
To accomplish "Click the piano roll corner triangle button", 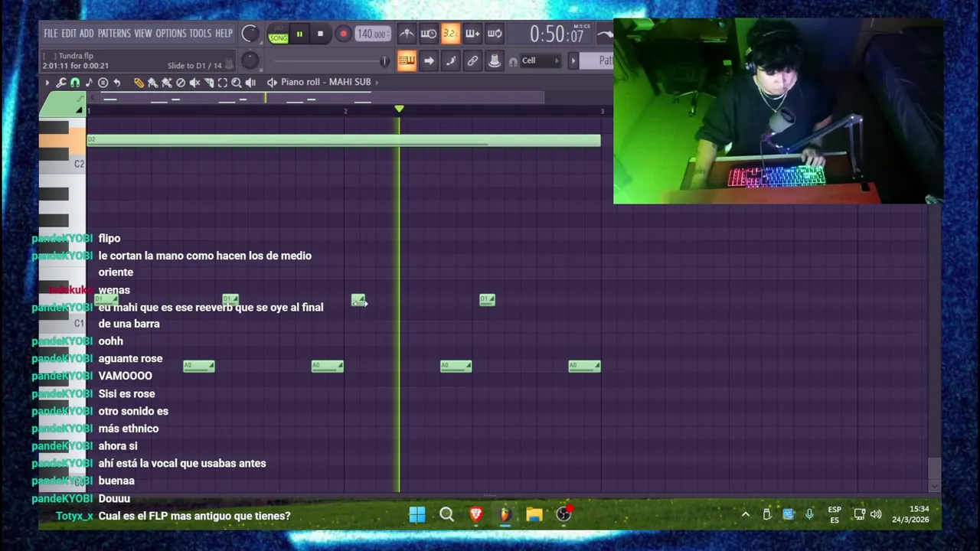I will point(78,110).
